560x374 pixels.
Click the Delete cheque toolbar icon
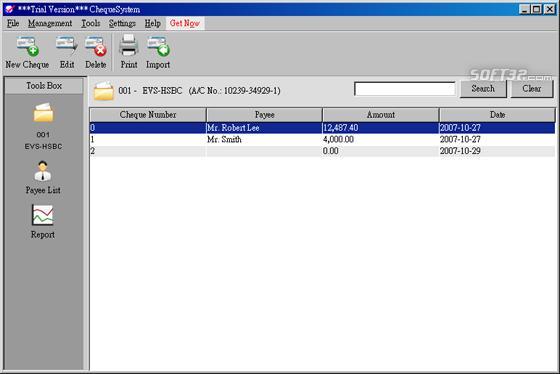click(x=96, y=46)
